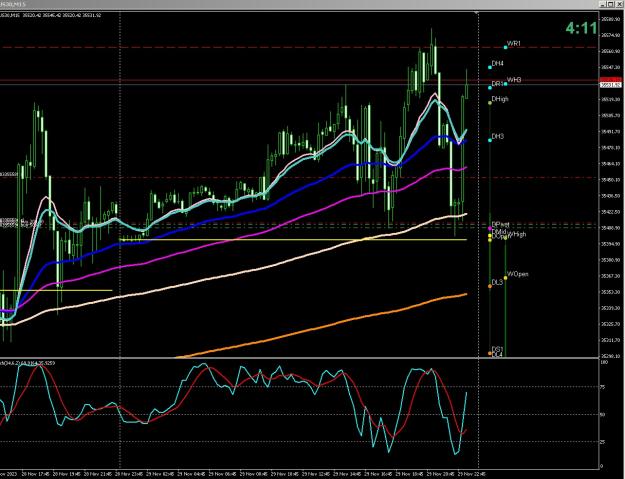Viewport: 625px width, 479px height.
Task: Click the WH3 level label
Action: click(514, 80)
